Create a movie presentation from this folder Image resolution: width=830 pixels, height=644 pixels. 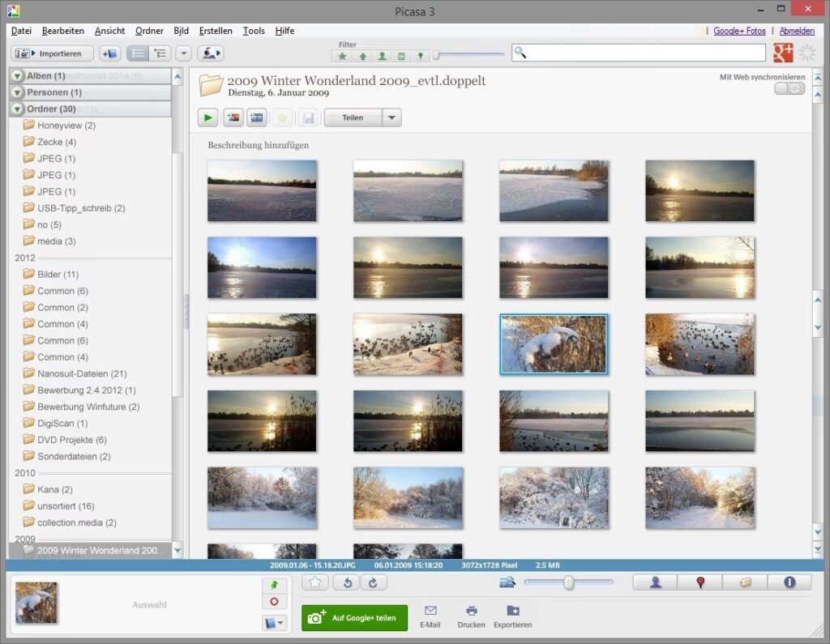click(x=257, y=117)
